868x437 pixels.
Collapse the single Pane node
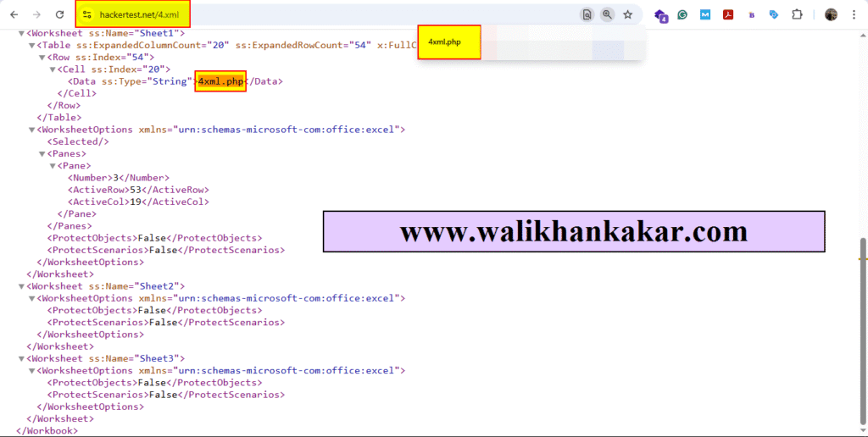point(53,166)
